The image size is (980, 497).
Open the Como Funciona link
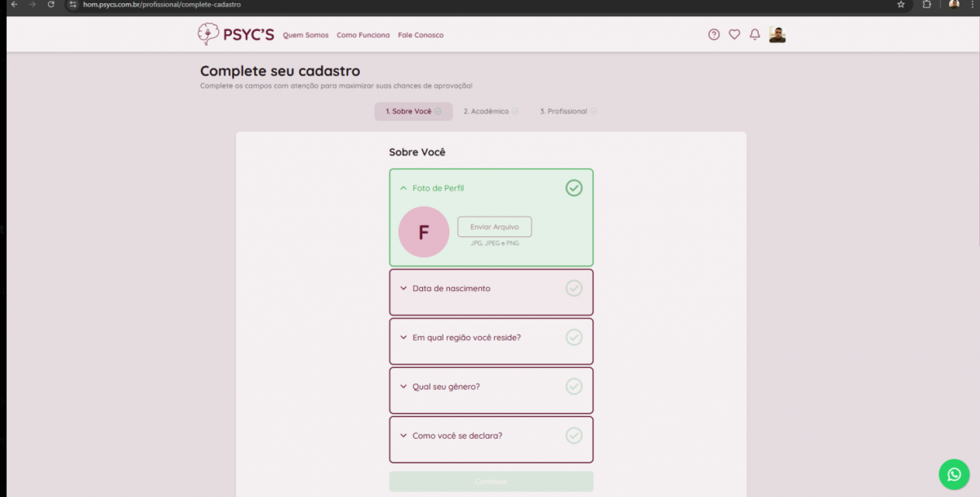point(363,35)
